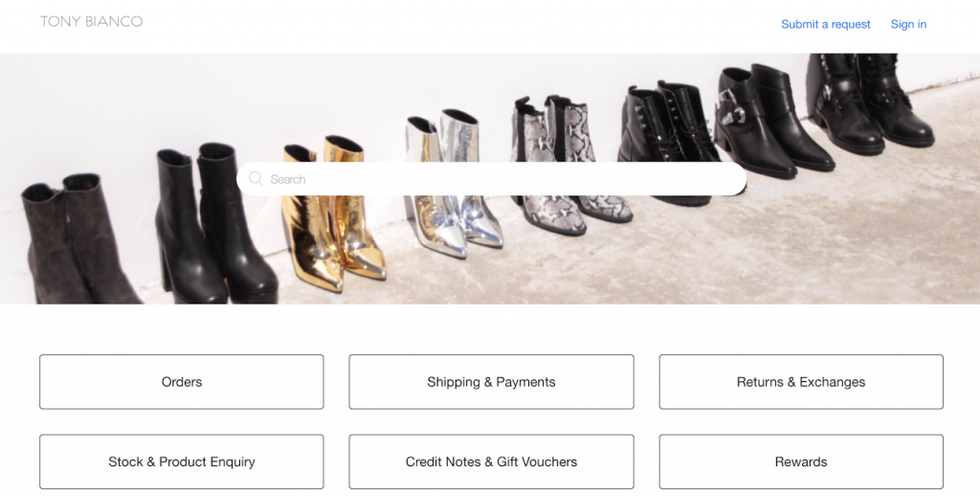Click the Sign in link
980x496 pixels.
click(x=908, y=24)
